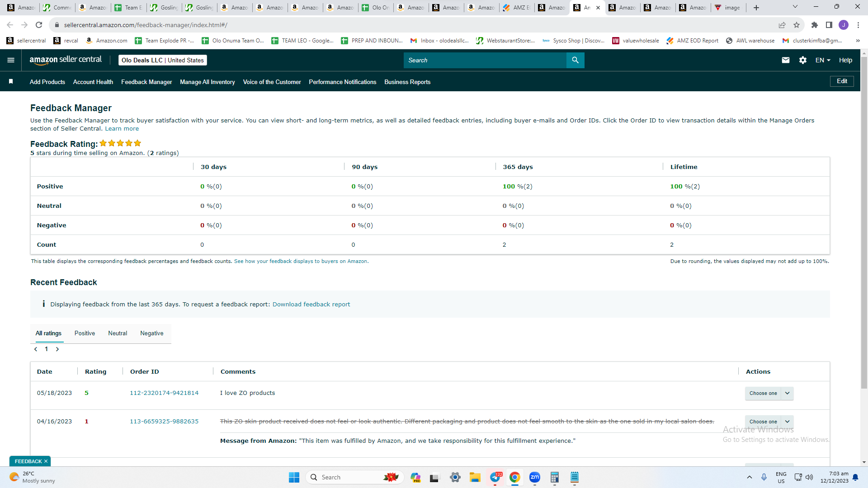Open the Help link
Screen dimensions: 868x488
coord(845,60)
